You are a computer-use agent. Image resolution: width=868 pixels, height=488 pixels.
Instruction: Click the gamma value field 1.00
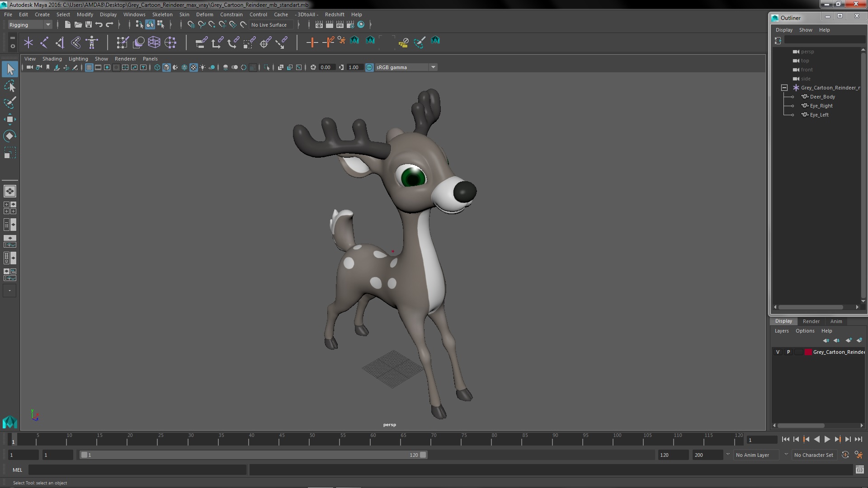point(354,67)
